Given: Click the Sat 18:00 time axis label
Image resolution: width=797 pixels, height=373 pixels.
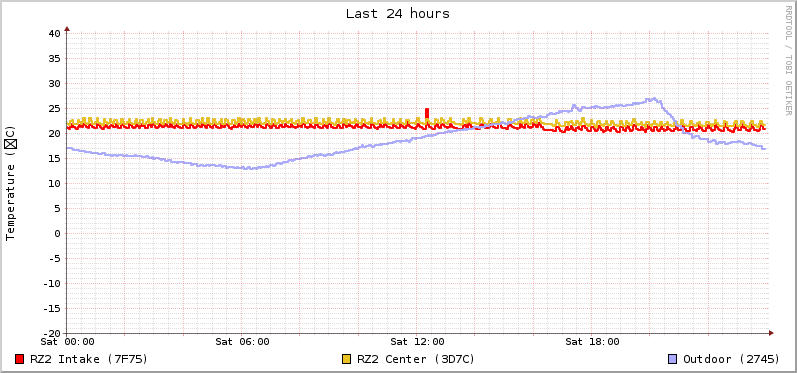Looking at the screenshot, I should click(x=592, y=342).
